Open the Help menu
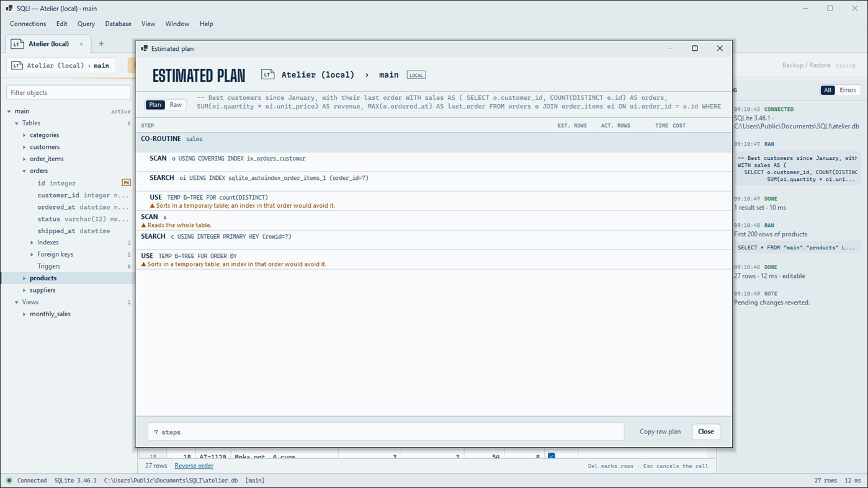 (207, 24)
